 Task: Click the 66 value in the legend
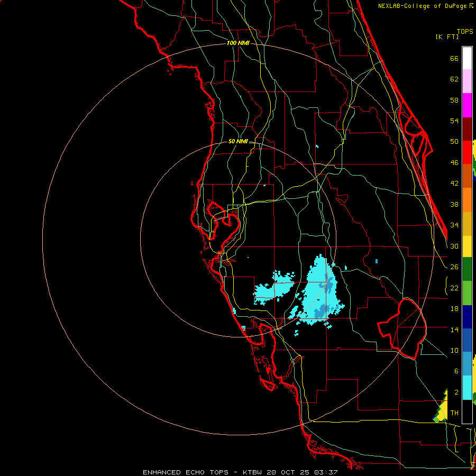454,59
